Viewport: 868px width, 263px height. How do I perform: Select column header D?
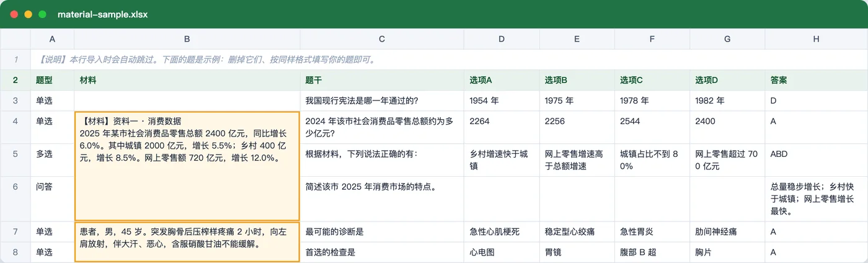coord(502,38)
